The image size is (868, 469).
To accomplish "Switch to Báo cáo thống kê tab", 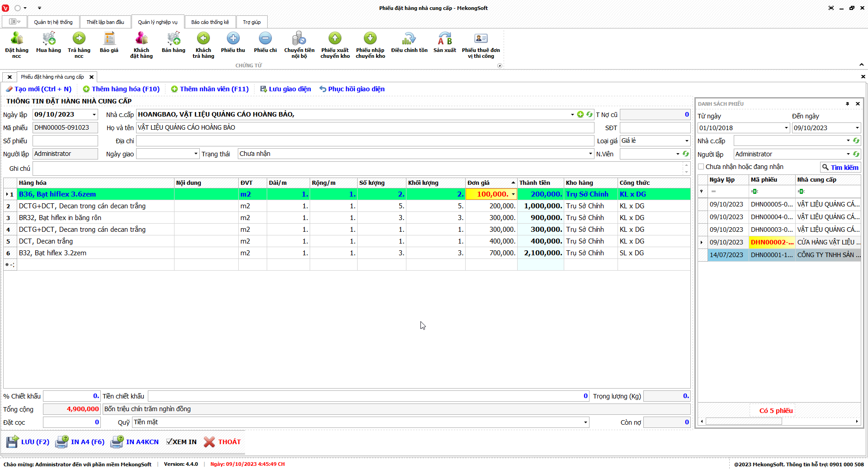I will coord(210,22).
